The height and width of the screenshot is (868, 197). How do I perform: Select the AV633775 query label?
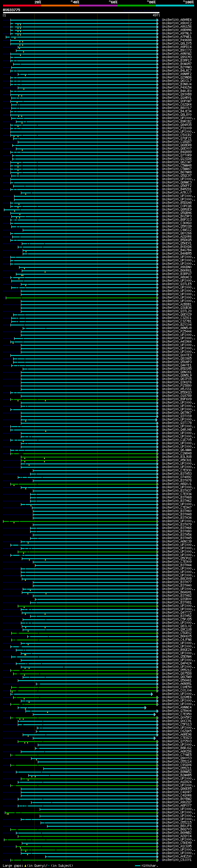11,10
